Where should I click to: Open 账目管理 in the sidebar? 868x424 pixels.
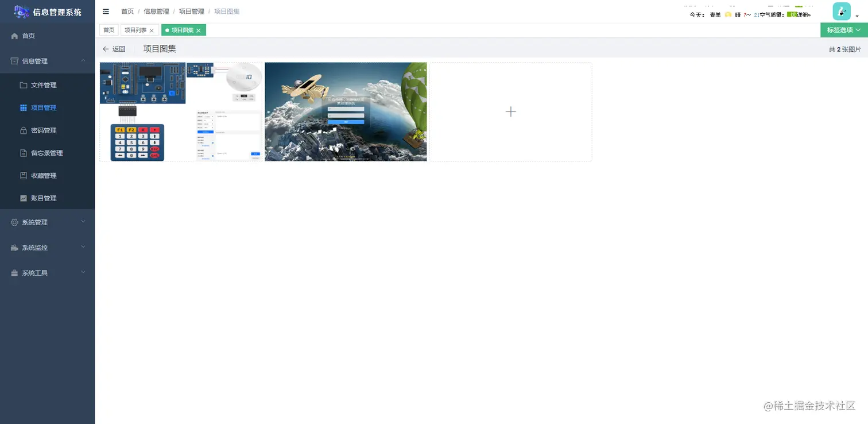point(47,198)
